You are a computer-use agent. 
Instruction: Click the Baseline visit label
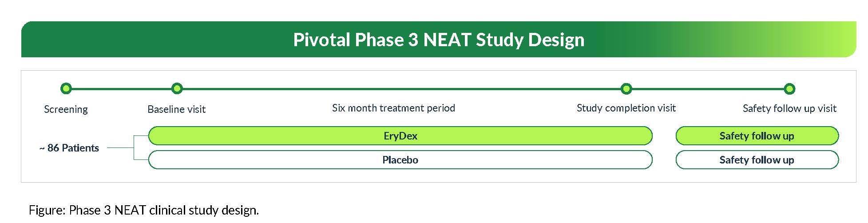[176, 109]
